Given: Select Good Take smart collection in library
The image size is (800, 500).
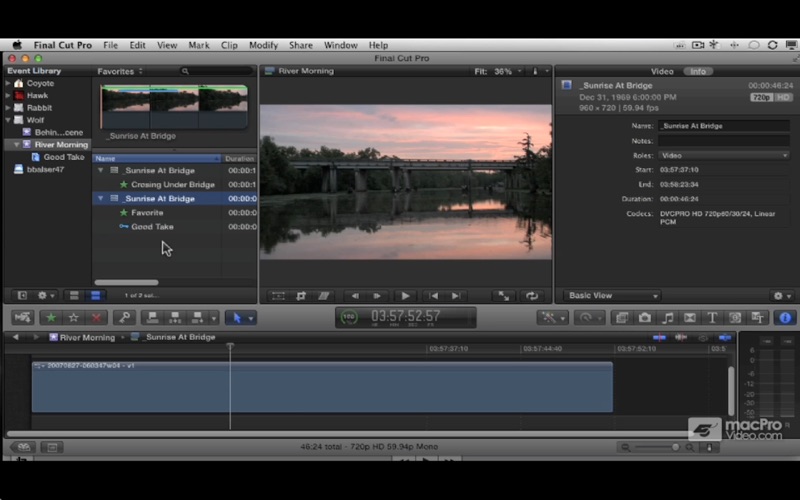Looking at the screenshot, I should pyautogui.click(x=64, y=157).
